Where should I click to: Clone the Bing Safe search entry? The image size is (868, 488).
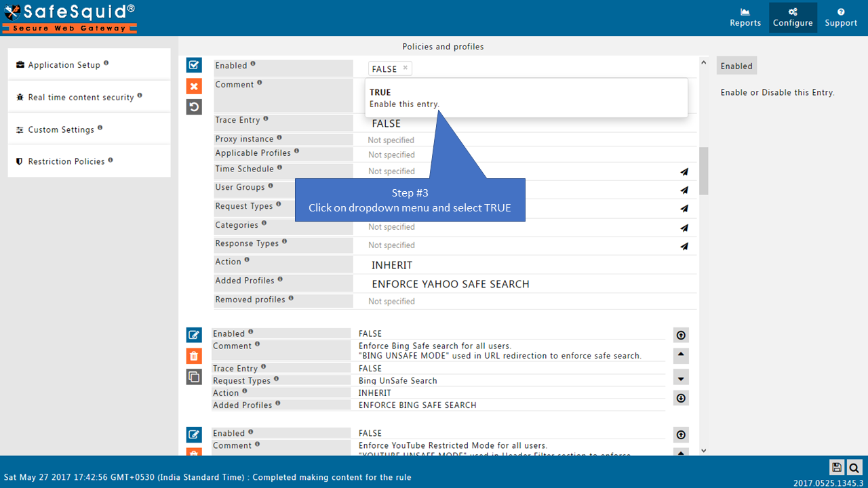[x=194, y=377]
